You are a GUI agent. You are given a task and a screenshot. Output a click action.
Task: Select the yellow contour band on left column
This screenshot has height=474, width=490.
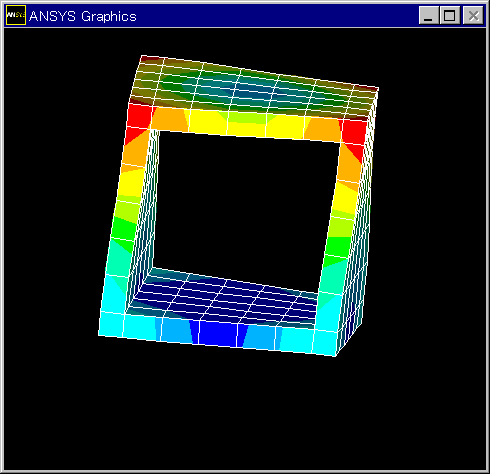(132, 183)
